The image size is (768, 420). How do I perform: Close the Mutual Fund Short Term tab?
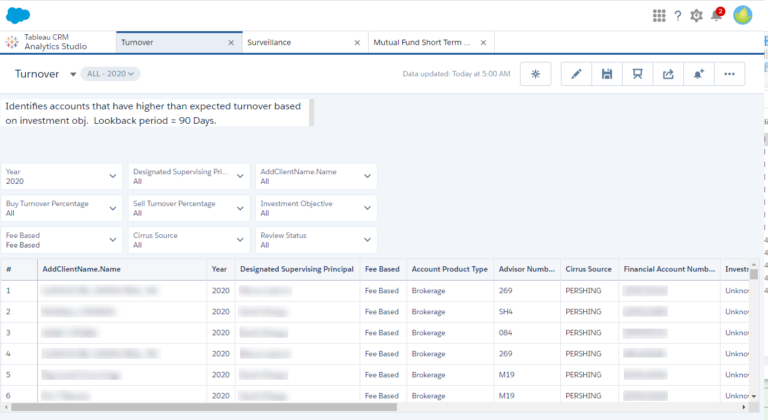click(x=483, y=43)
